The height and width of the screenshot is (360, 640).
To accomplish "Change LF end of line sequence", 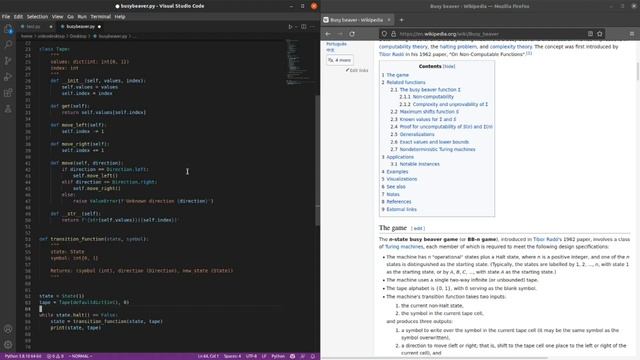I will click(264, 356).
